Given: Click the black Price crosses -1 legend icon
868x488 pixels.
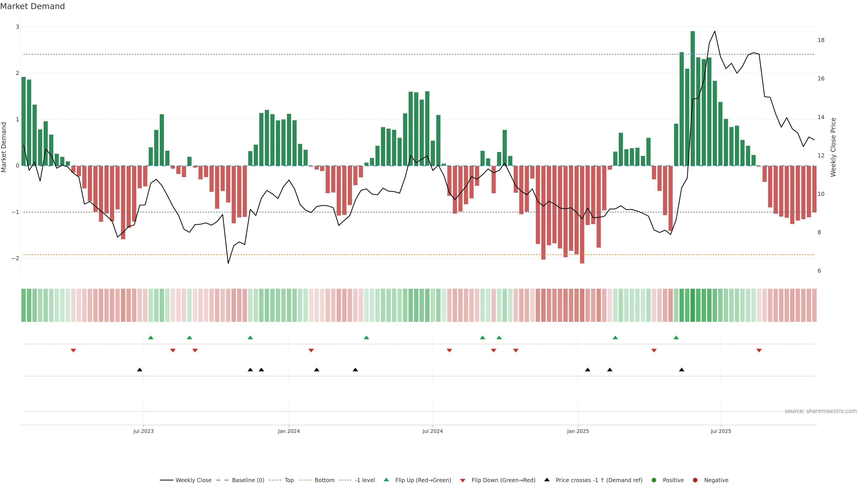Looking at the screenshot, I should point(547,480).
